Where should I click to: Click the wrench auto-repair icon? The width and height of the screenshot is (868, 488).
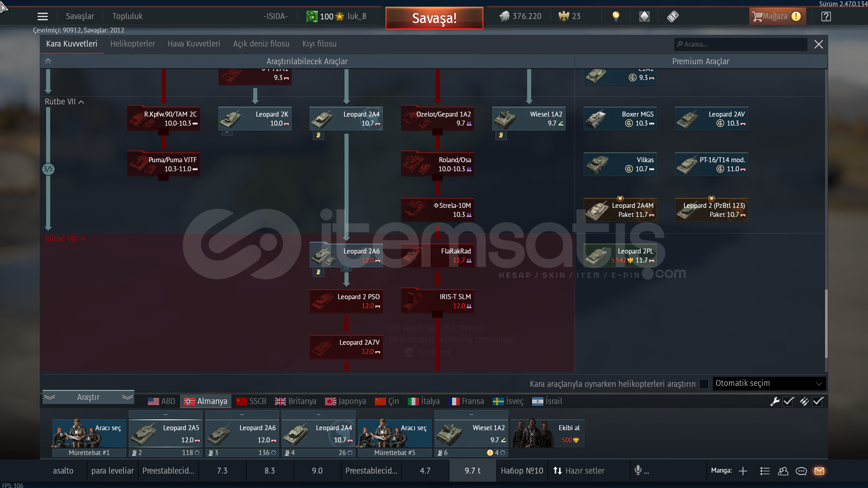pos(775,401)
